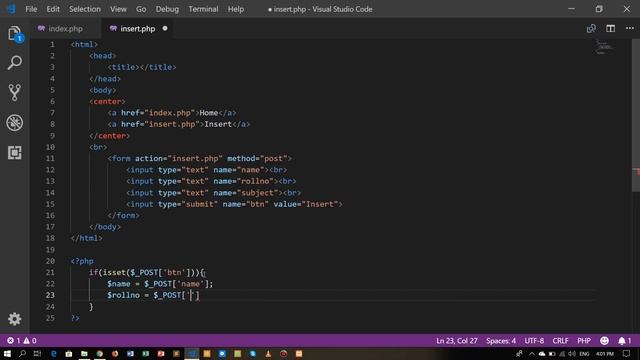Click the minimap code preview
Viewport: 640px width, 360px height.
[604, 47]
